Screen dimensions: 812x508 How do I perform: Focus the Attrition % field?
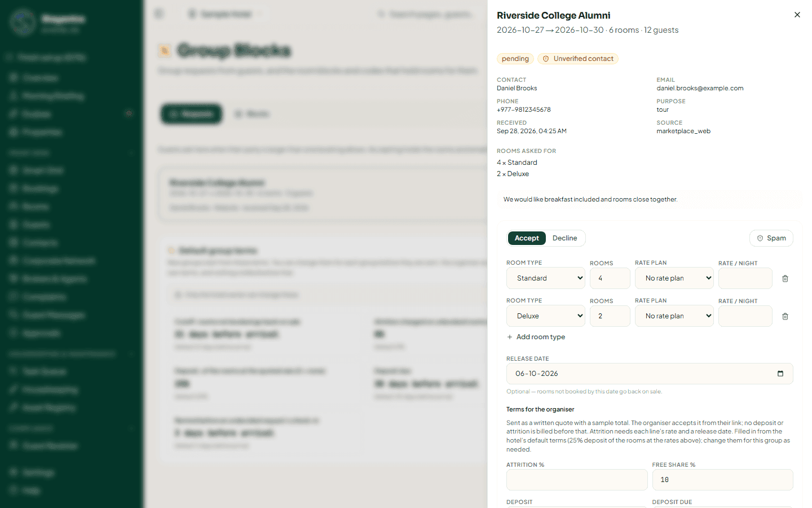(577, 480)
